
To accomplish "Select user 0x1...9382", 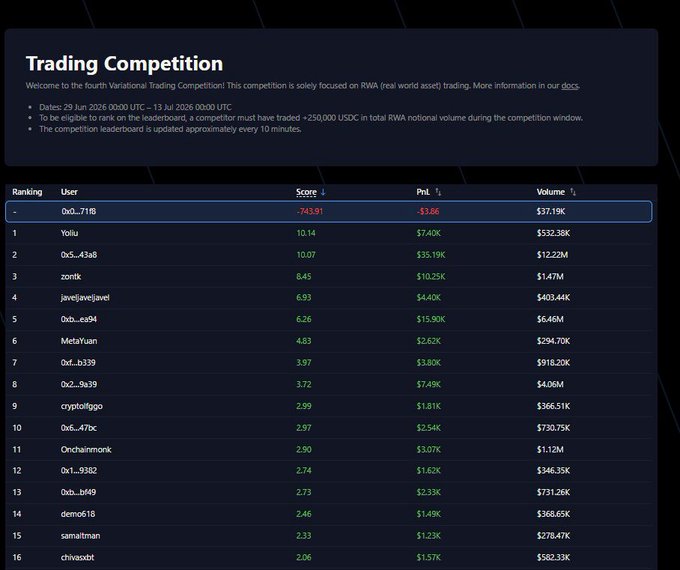I will tap(78, 470).
